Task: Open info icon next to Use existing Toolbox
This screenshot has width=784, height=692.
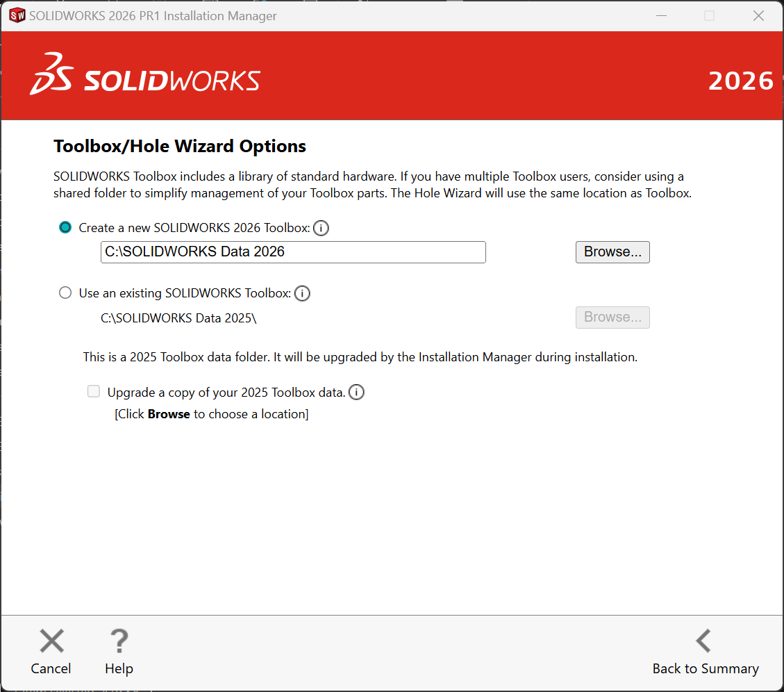Action: pyautogui.click(x=302, y=293)
